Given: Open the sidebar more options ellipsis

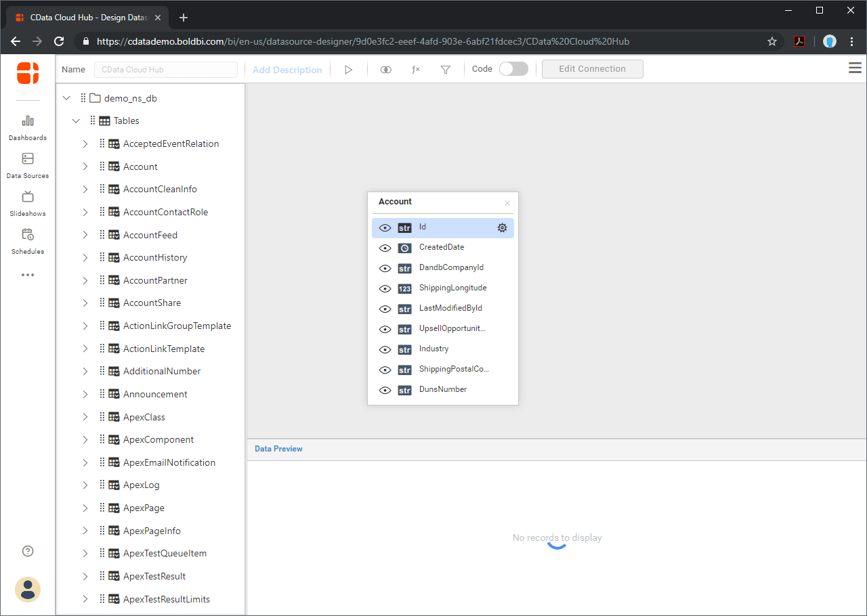Looking at the screenshot, I should coord(28,275).
